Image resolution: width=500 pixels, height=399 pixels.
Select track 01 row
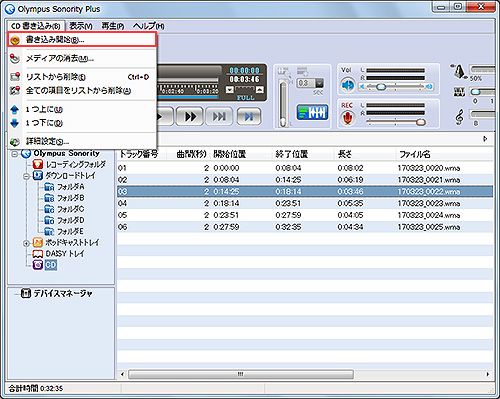305,168
